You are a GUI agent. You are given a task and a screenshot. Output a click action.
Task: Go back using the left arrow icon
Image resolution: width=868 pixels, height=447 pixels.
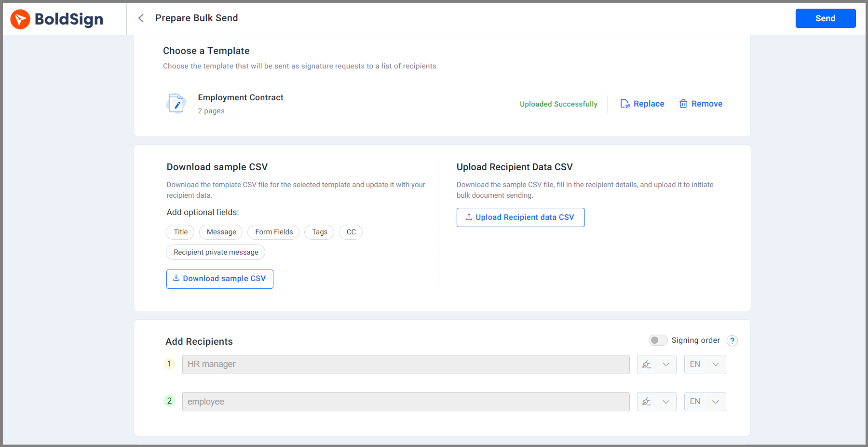coord(141,18)
